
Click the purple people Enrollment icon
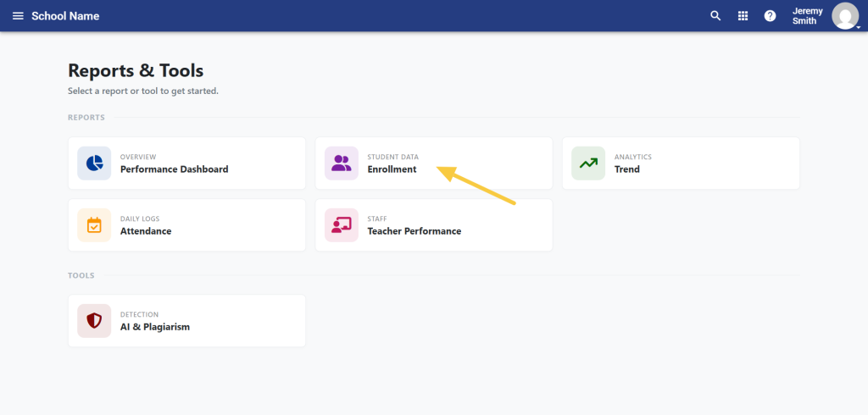pyautogui.click(x=342, y=163)
